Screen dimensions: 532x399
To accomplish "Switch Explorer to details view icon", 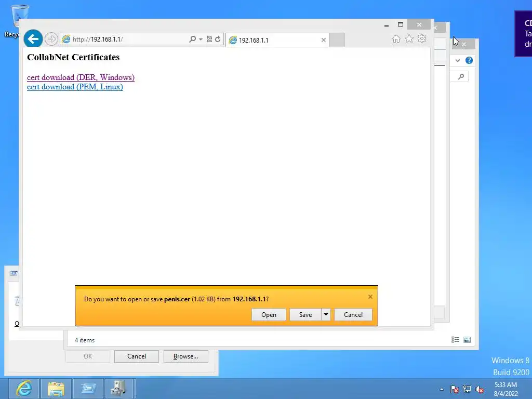I will (455, 340).
